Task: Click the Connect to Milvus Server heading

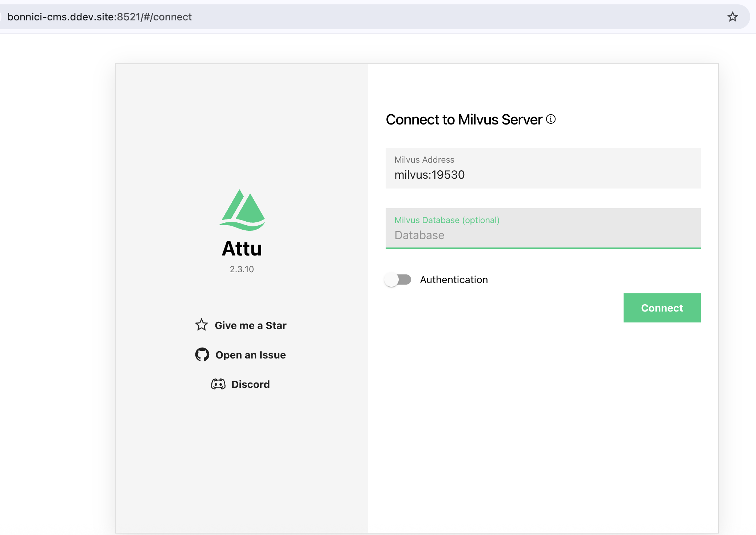Action: tap(464, 119)
